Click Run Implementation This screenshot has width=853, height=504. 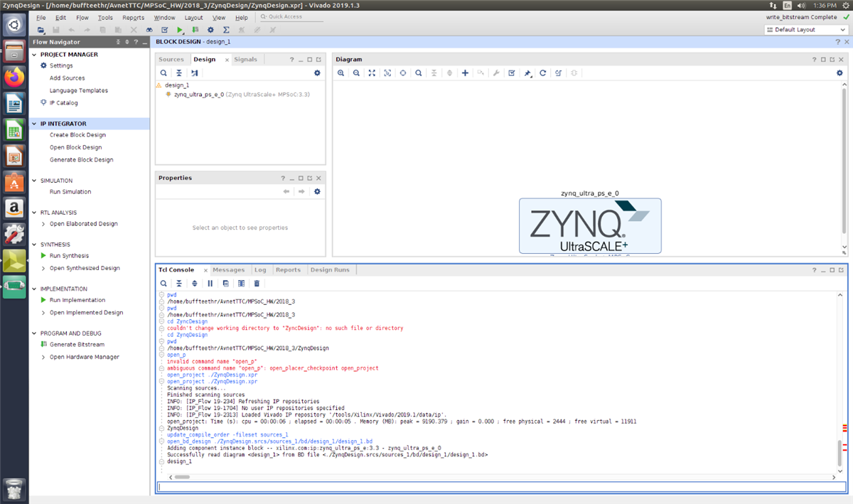tap(77, 300)
